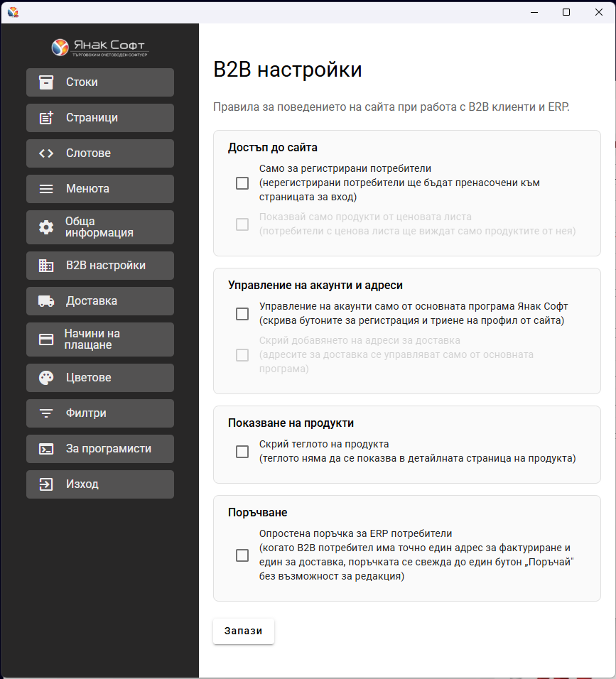The height and width of the screenshot is (679, 616).
Task: Click the page-add icon next to Страници
Action: pyautogui.click(x=46, y=118)
